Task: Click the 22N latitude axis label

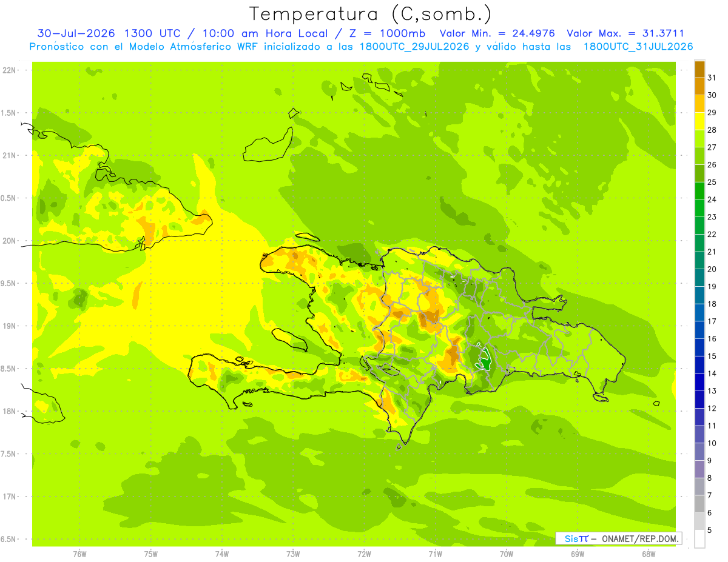Action: click(x=9, y=70)
